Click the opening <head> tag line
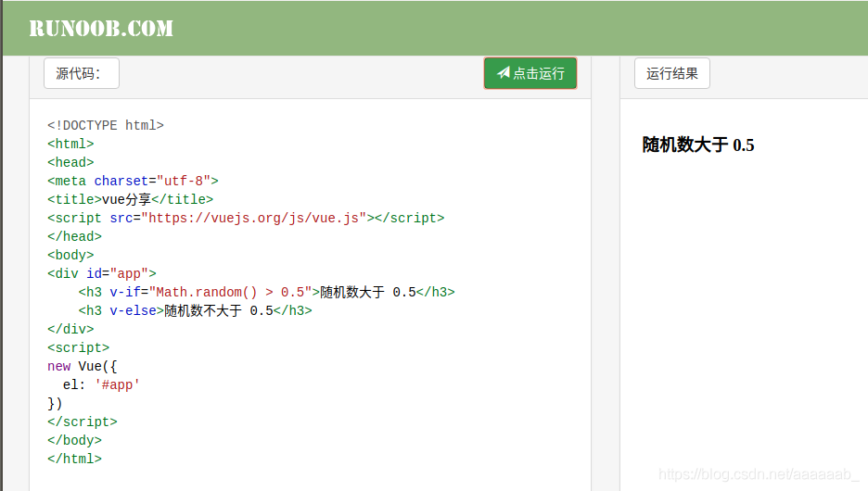The image size is (868, 491). coord(70,162)
